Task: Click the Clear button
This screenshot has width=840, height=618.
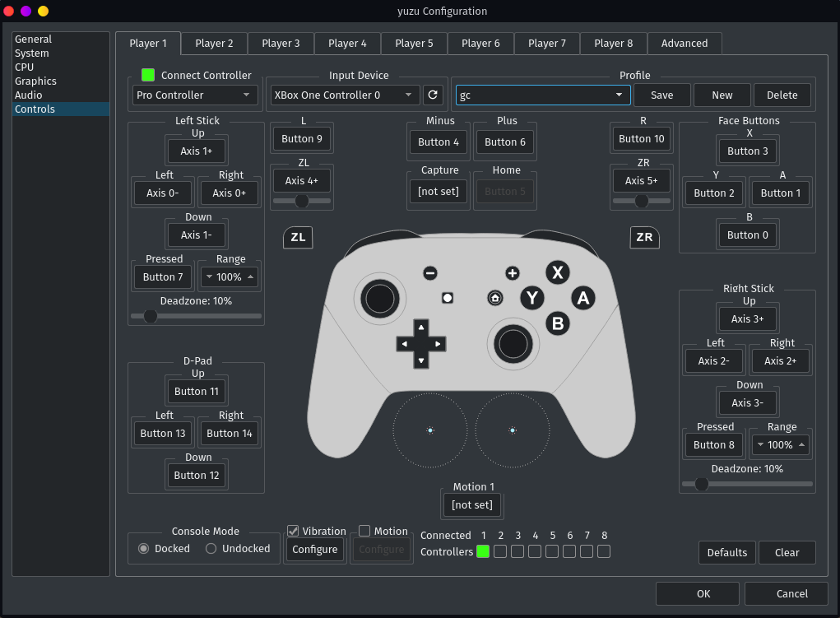Action: pyautogui.click(x=787, y=553)
